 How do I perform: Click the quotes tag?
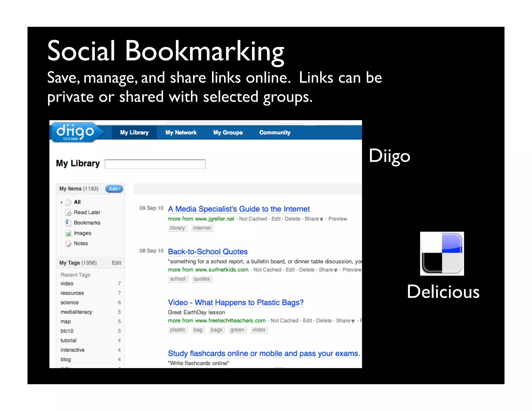point(202,279)
